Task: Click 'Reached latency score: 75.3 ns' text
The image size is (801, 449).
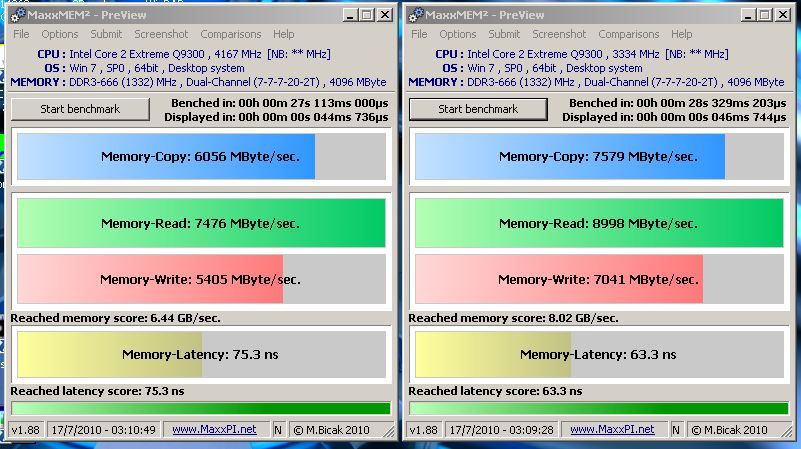Action: 98,391
